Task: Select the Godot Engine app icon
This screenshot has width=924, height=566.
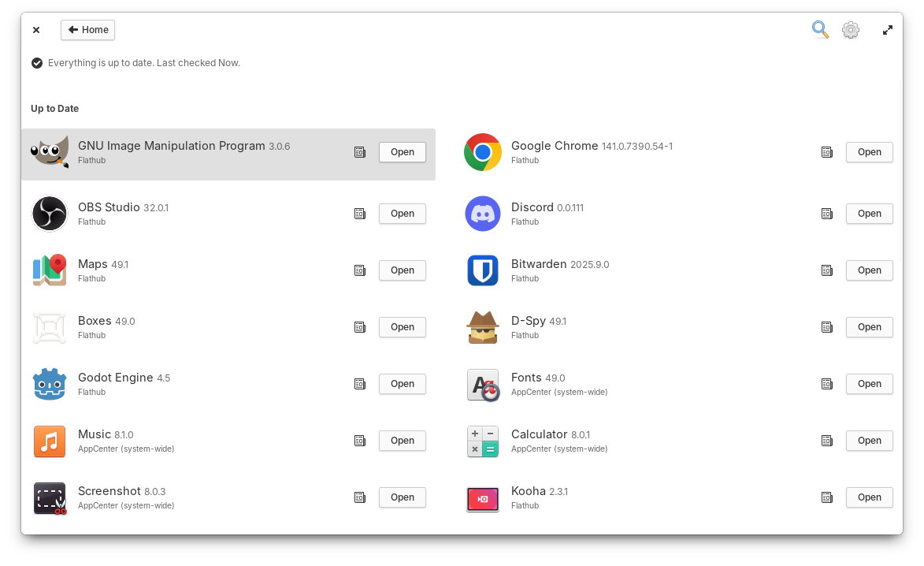Action: 50,384
